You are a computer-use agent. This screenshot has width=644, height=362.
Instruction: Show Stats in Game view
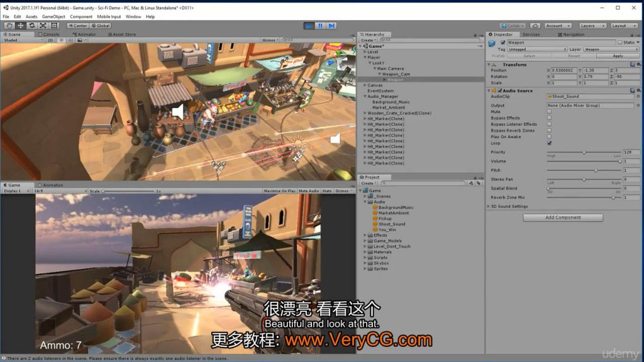pos(327,191)
